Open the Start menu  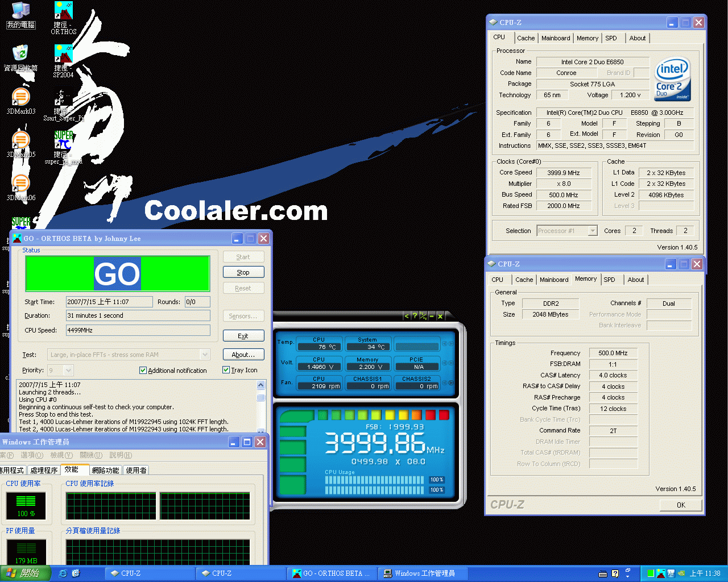[26, 573]
